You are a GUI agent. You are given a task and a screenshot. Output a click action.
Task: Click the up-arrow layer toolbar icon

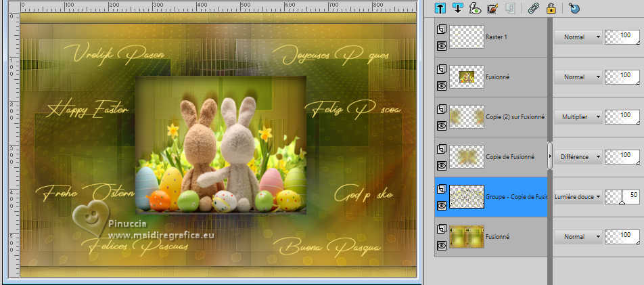coord(440,8)
